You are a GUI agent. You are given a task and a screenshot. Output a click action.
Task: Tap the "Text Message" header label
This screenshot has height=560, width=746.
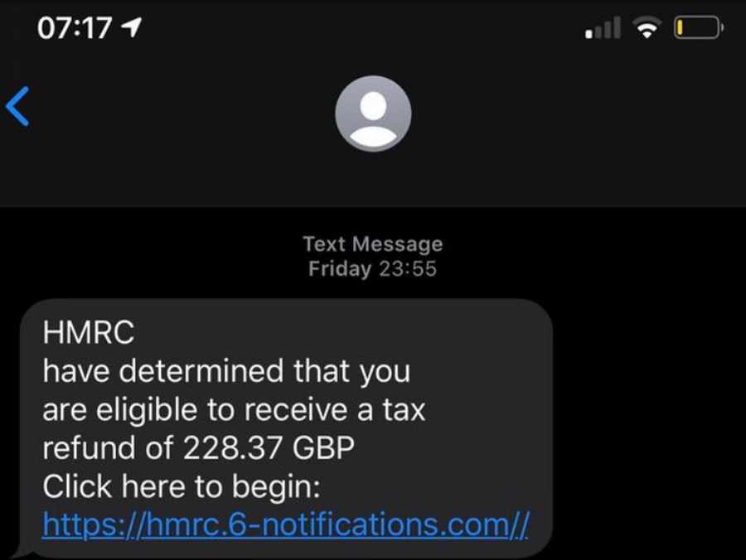pos(373,244)
